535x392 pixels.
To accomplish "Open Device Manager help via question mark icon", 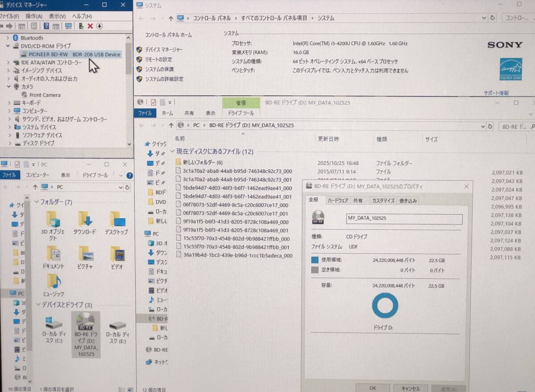I will point(46,26).
